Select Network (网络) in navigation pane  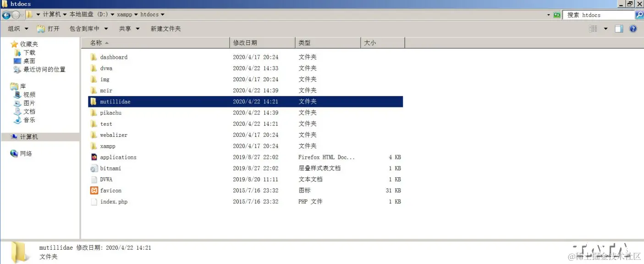coord(26,153)
